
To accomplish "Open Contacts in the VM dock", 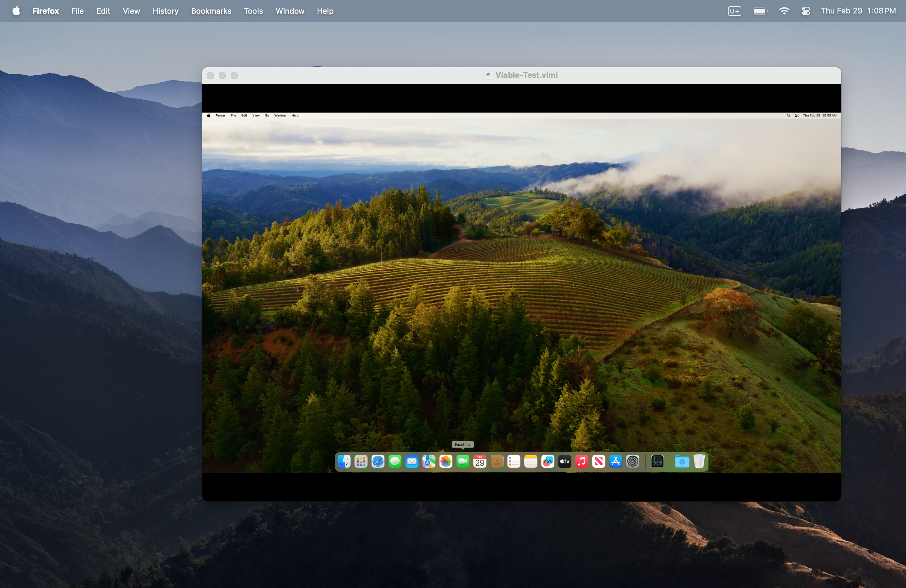I will tap(497, 462).
